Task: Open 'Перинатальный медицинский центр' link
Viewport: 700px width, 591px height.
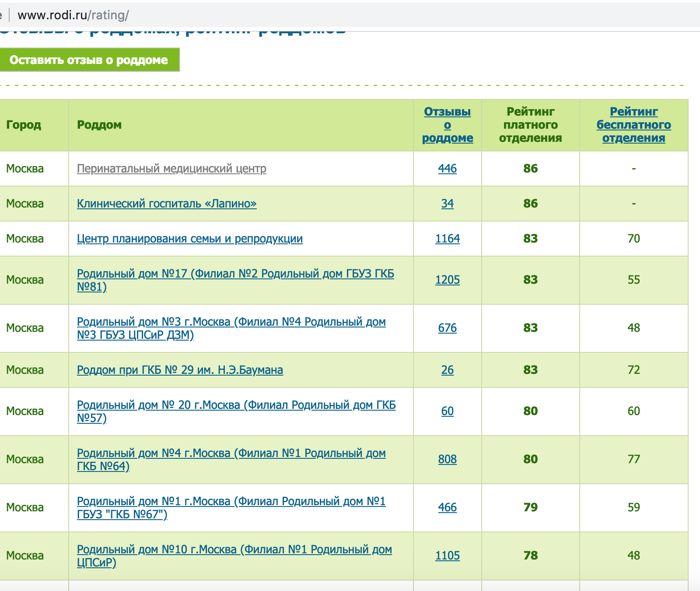Action: pyautogui.click(x=171, y=169)
